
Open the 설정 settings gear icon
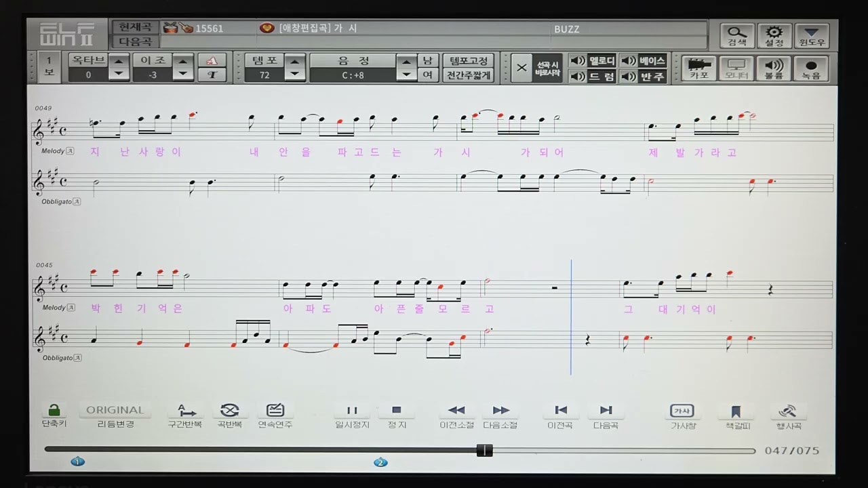point(774,35)
